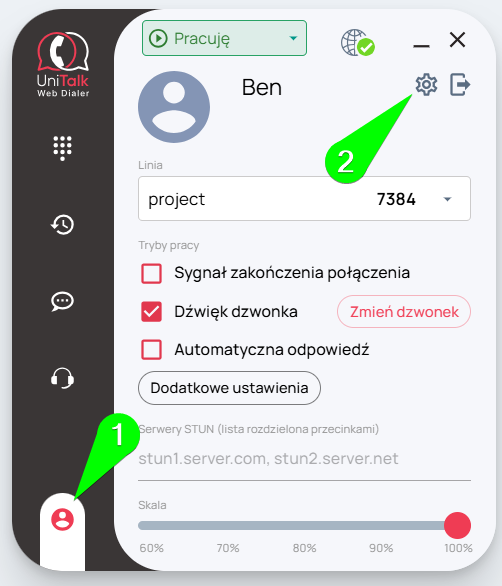This screenshot has width=502, height=586.
Task: Log out using the exit icon
Action: [460, 85]
